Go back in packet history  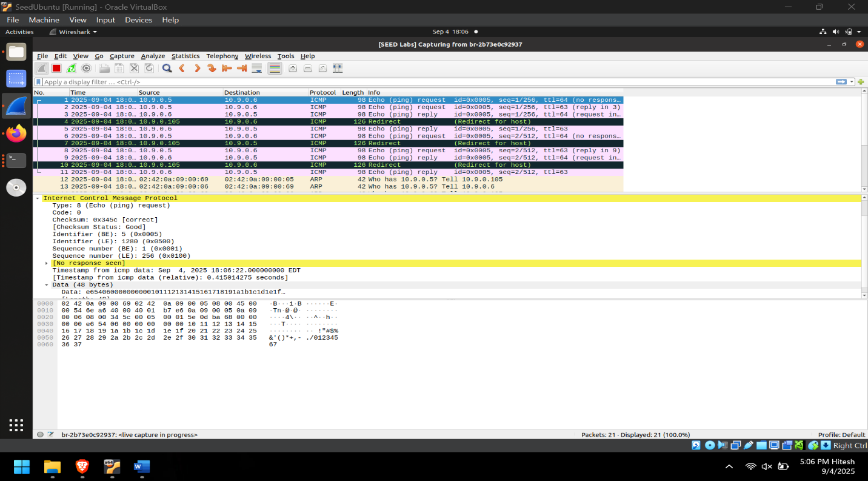click(x=182, y=69)
